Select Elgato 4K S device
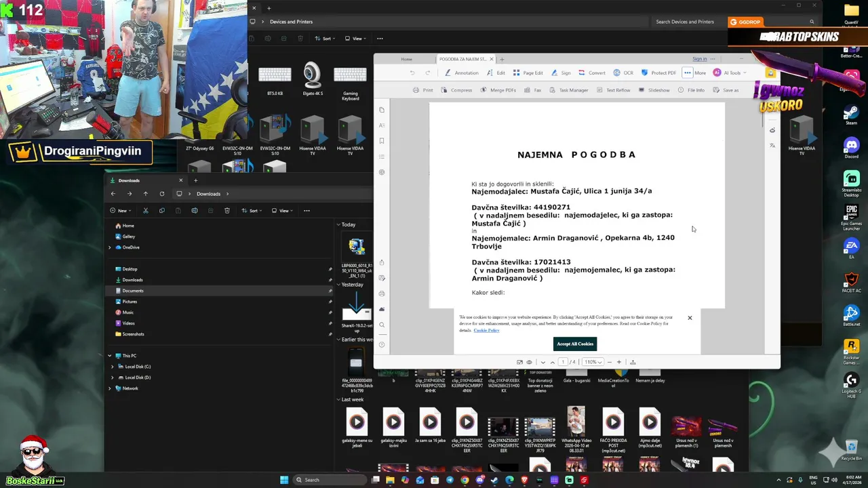868x488 pixels. point(313,79)
